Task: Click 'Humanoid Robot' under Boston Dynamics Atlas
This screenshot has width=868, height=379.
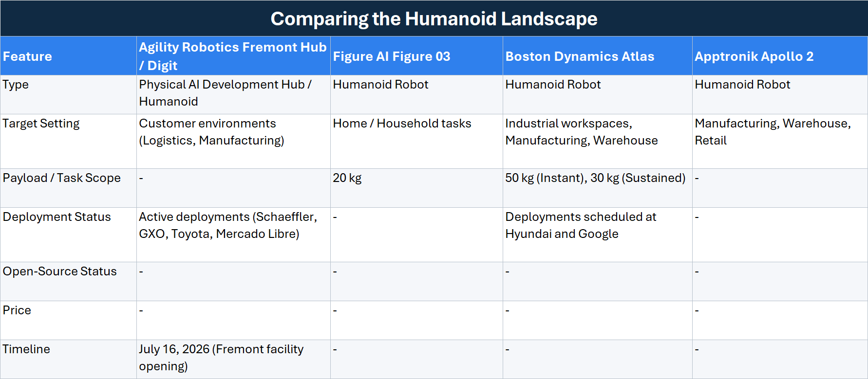Action: (x=553, y=85)
